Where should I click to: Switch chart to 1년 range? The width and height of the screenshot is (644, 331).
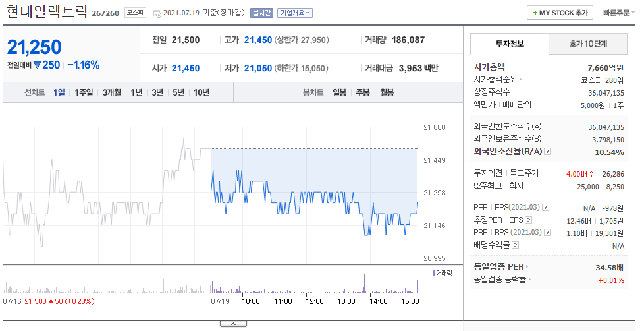point(136,92)
